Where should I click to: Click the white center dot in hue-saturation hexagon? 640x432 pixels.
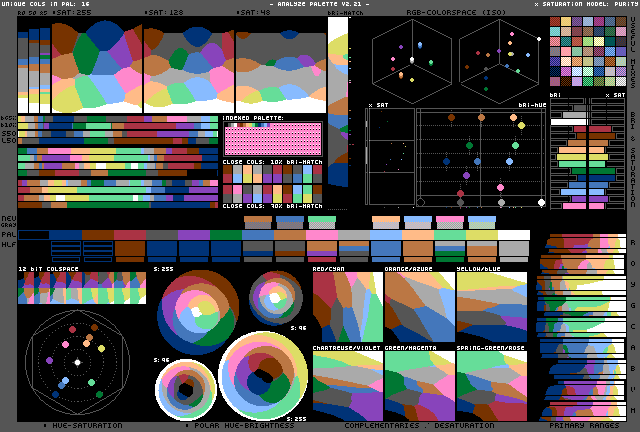pyautogui.click(x=78, y=362)
